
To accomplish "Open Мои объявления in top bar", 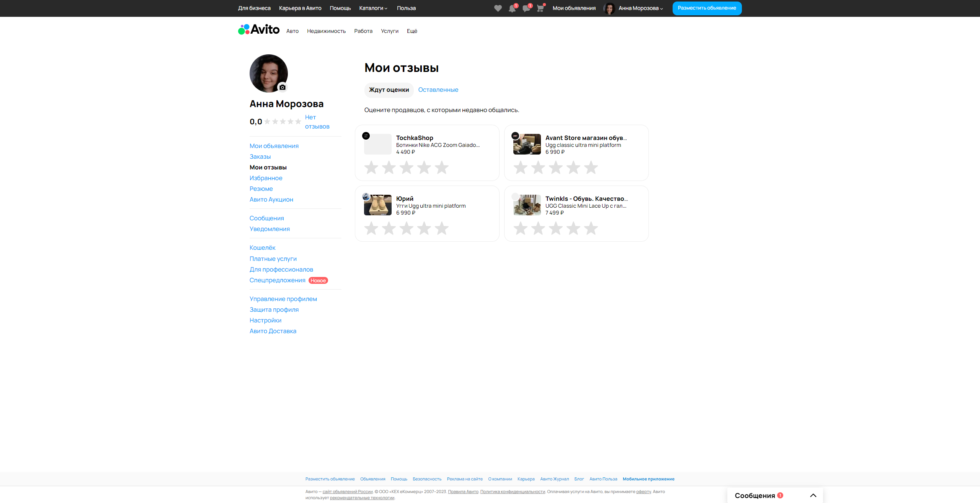I will click(574, 8).
